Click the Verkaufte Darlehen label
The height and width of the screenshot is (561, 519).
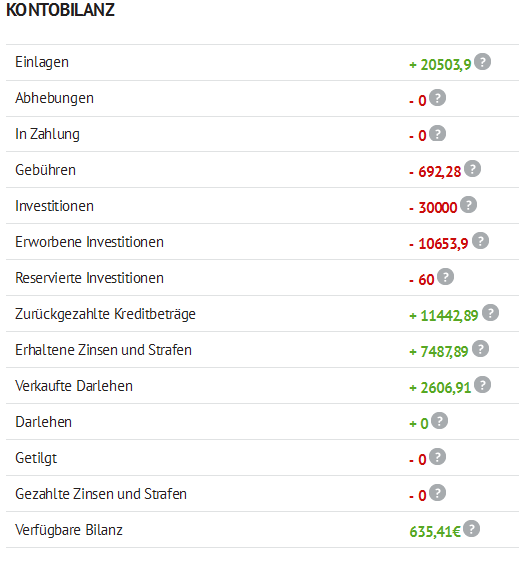[x=74, y=386]
